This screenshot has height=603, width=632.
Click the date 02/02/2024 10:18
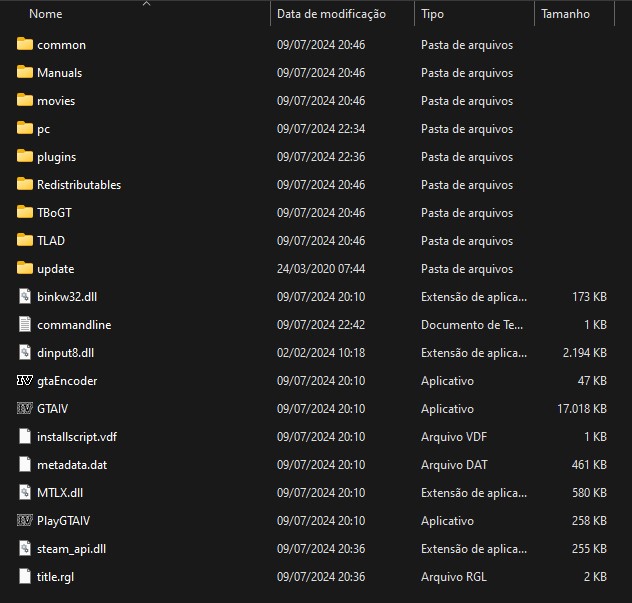pos(321,353)
